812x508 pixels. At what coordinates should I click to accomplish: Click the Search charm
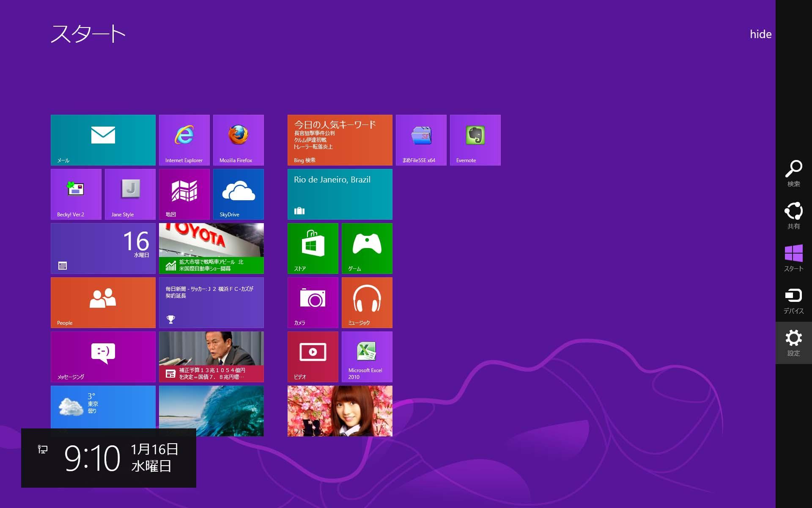pyautogui.click(x=793, y=174)
